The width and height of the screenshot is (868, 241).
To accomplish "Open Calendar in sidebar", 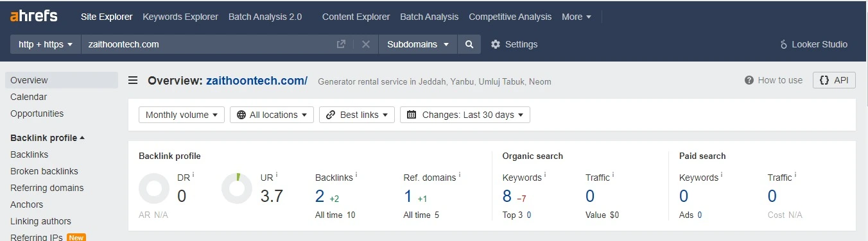I will click(x=28, y=97).
